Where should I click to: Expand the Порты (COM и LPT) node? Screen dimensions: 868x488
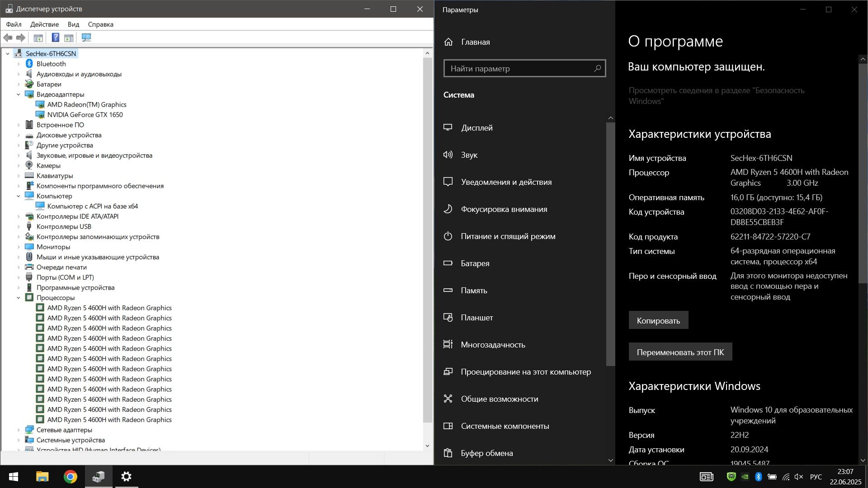(19, 277)
